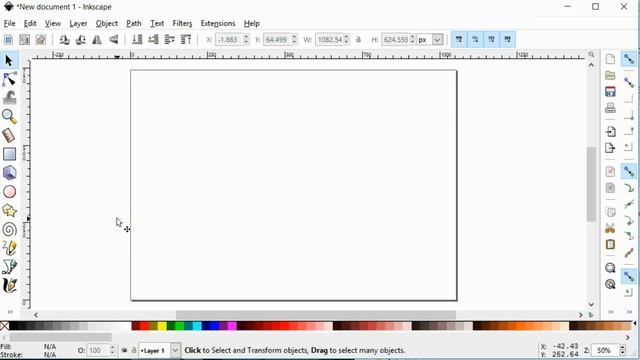Open the Filters menu
The height and width of the screenshot is (360, 640).
click(x=182, y=24)
